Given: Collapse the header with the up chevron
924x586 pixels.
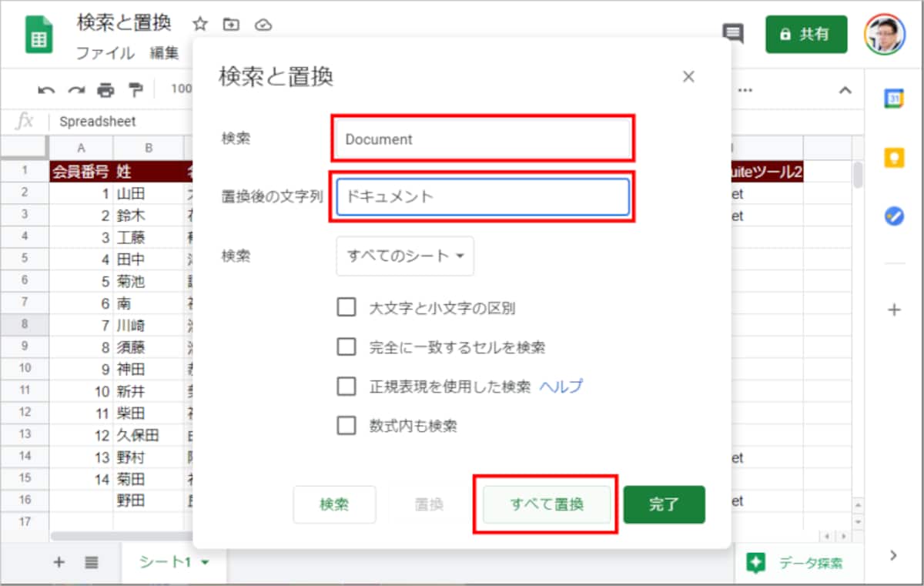Looking at the screenshot, I should coord(845,90).
